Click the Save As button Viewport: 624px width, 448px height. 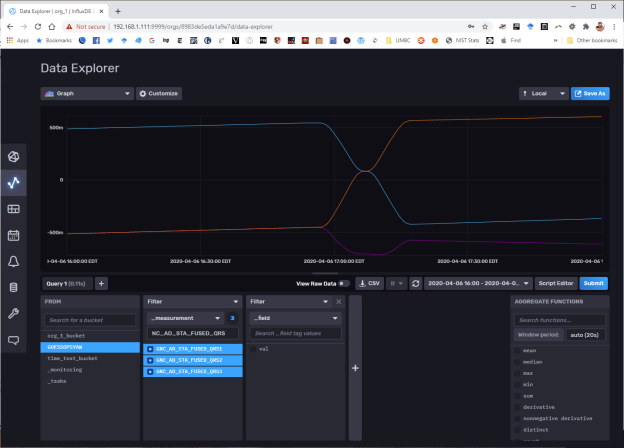tap(590, 93)
